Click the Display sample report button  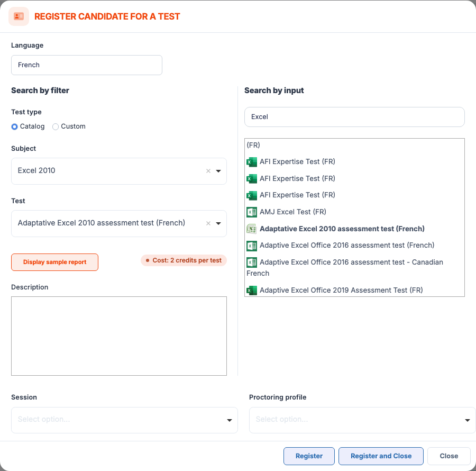point(54,262)
